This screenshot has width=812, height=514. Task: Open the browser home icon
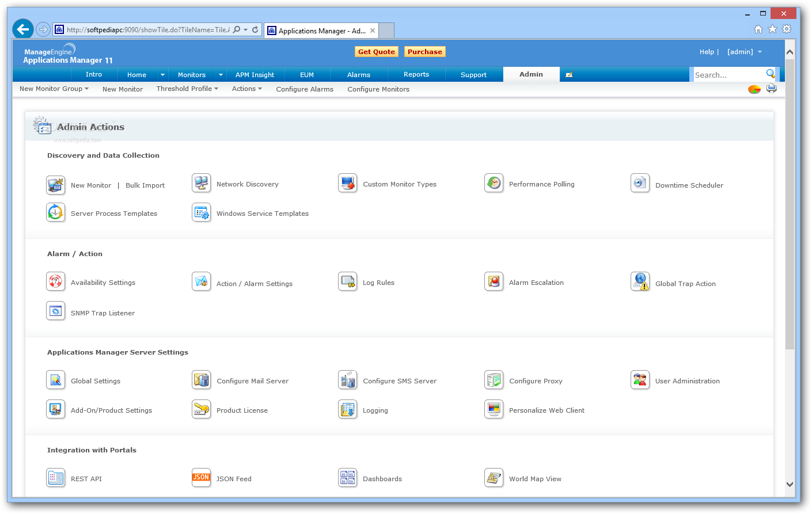[x=758, y=29]
